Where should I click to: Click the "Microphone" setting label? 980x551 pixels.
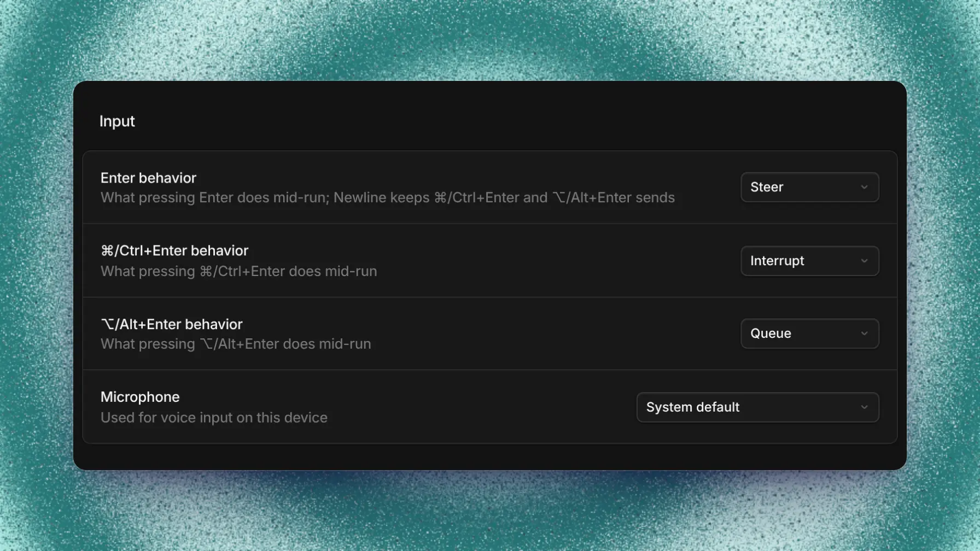click(140, 397)
